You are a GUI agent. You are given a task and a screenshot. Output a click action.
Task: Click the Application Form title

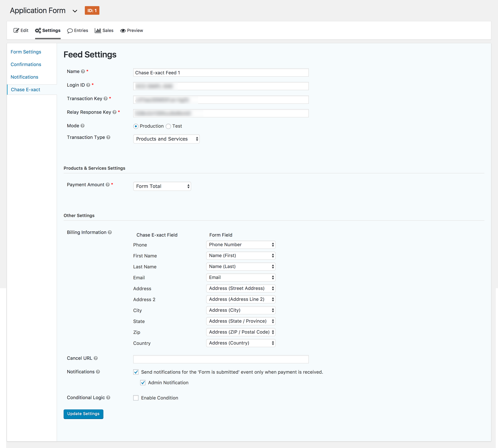[38, 11]
